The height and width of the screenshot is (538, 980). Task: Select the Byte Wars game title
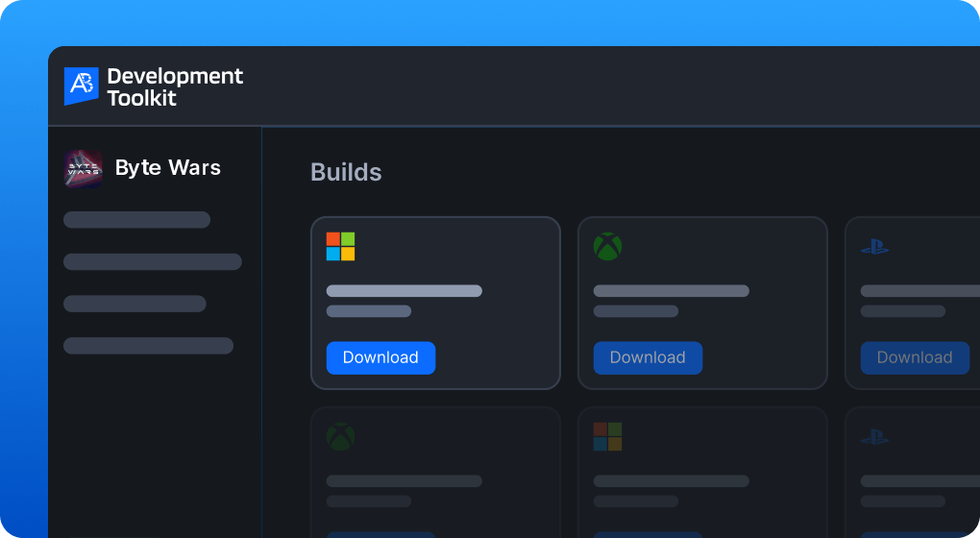click(x=168, y=167)
